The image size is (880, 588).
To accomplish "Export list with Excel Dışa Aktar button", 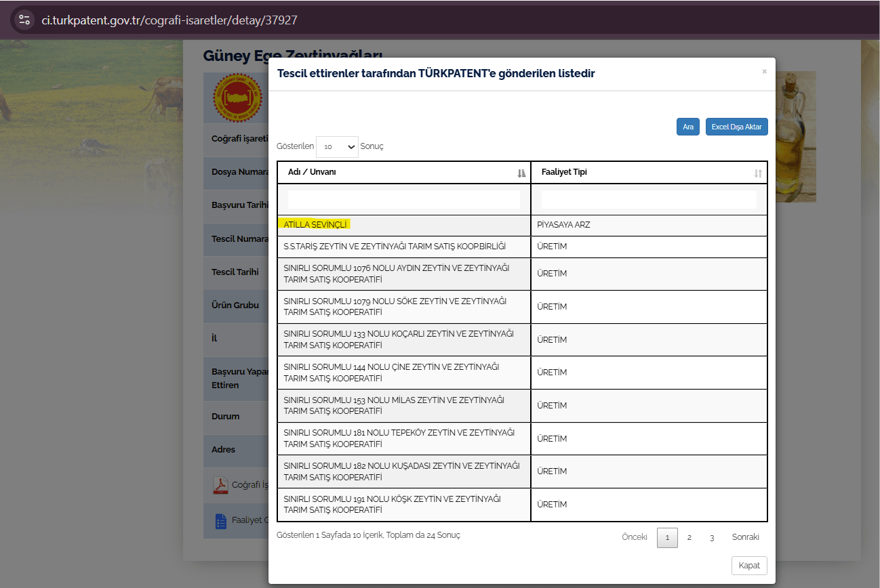I will [x=736, y=127].
